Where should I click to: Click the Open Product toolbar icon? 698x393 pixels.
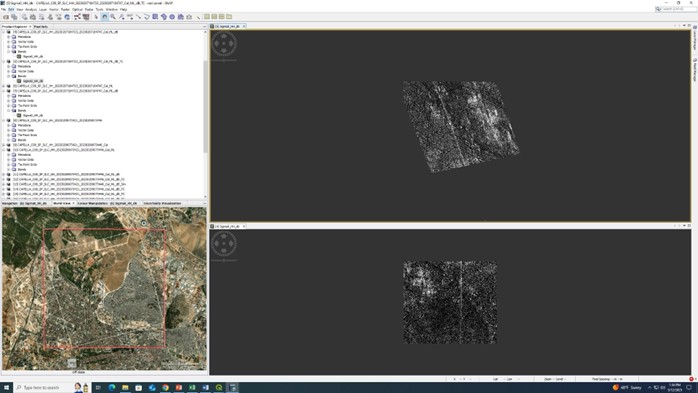click(x=6, y=16)
